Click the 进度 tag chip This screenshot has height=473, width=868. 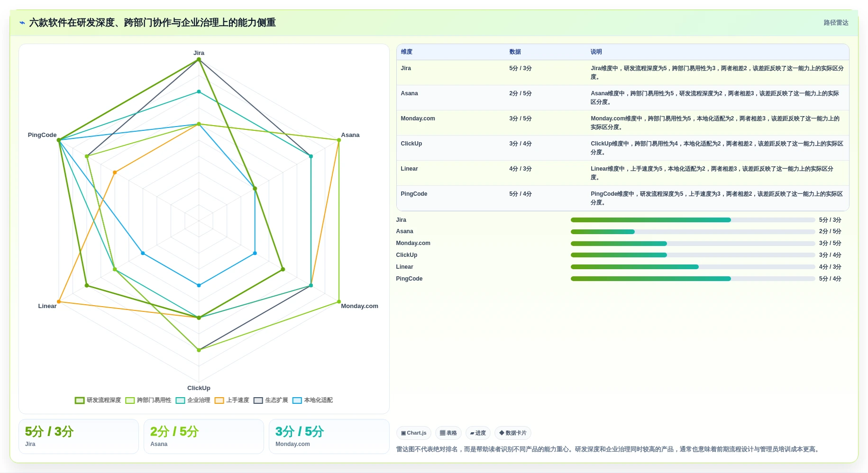pos(478,433)
